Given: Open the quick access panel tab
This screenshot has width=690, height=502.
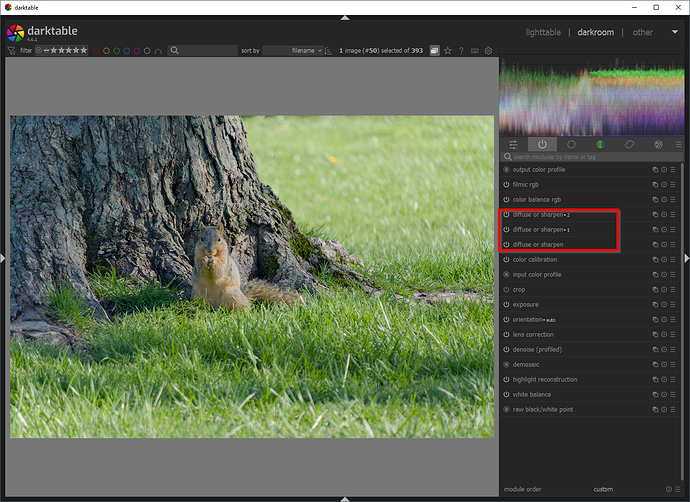Looking at the screenshot, I should 513,144.
